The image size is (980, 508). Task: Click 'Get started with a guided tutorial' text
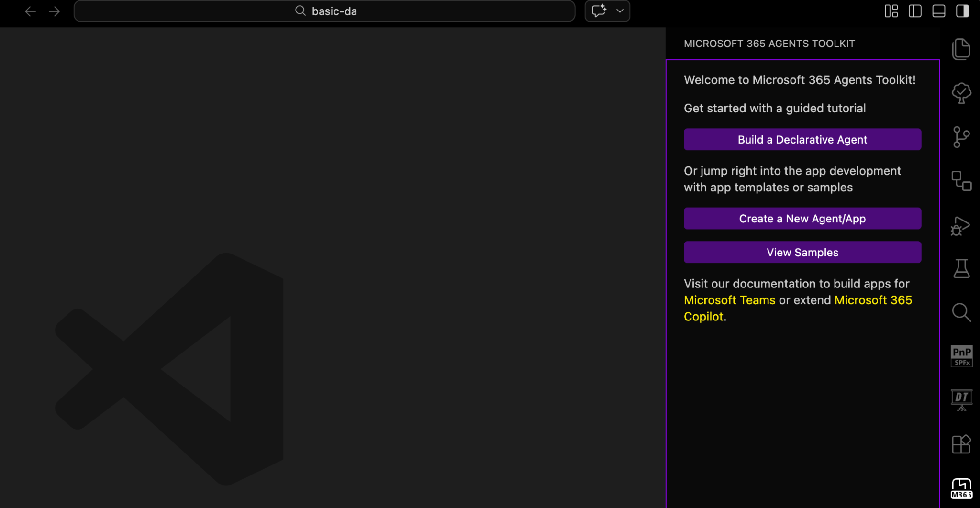[775, 108]
